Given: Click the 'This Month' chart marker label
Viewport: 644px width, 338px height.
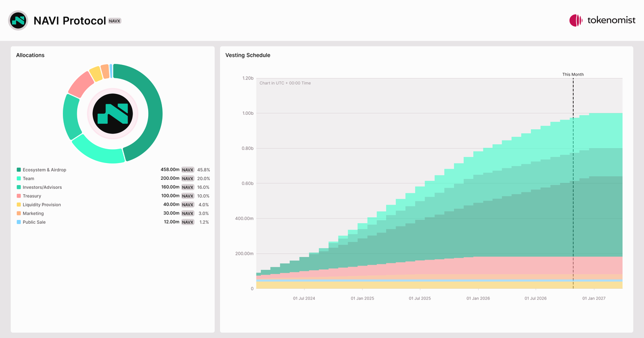Looking at the screenshot, I should pyautogui.click(x=573, y=75).
